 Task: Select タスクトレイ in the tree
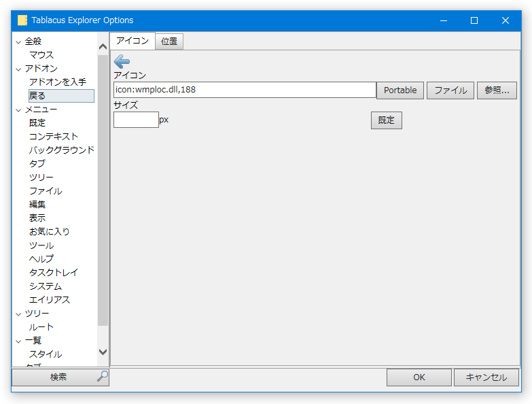click(x=54, y=272)
